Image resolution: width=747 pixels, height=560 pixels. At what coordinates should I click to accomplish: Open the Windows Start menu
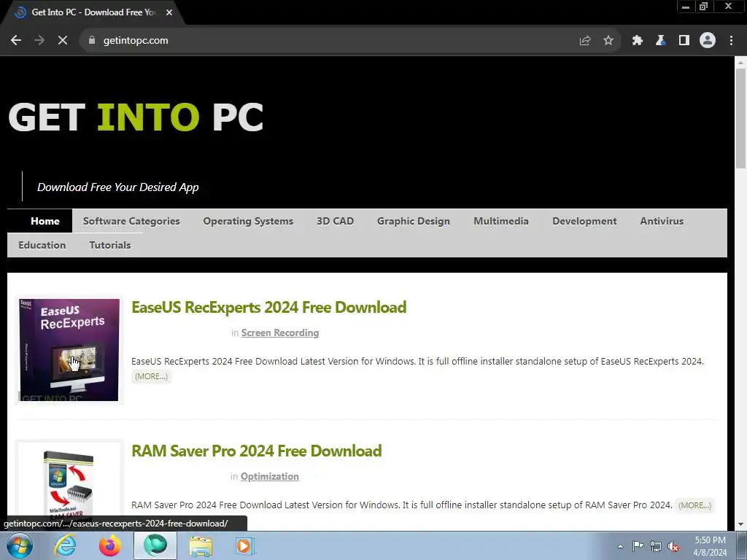pos(20,545)
